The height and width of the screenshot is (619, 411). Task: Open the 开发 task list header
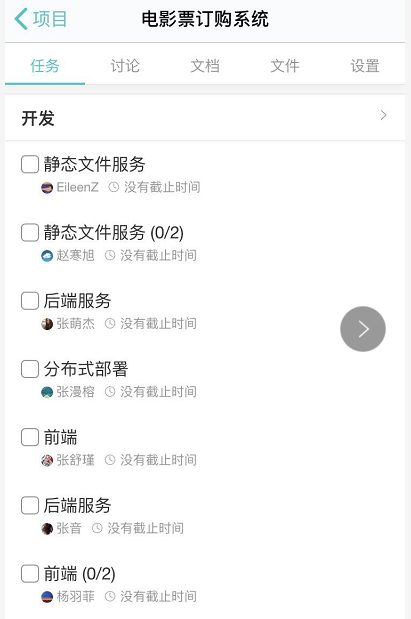pyautogui.click(x=205, y=118)
